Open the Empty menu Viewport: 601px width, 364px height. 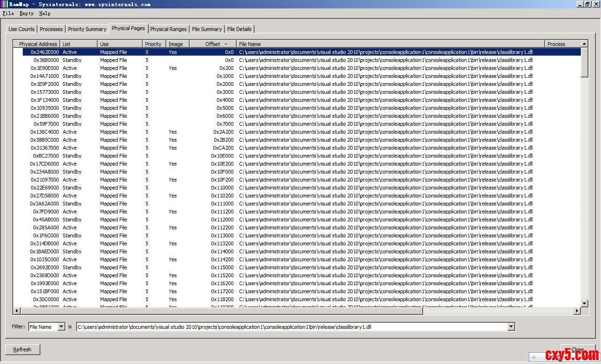[26, 14]
